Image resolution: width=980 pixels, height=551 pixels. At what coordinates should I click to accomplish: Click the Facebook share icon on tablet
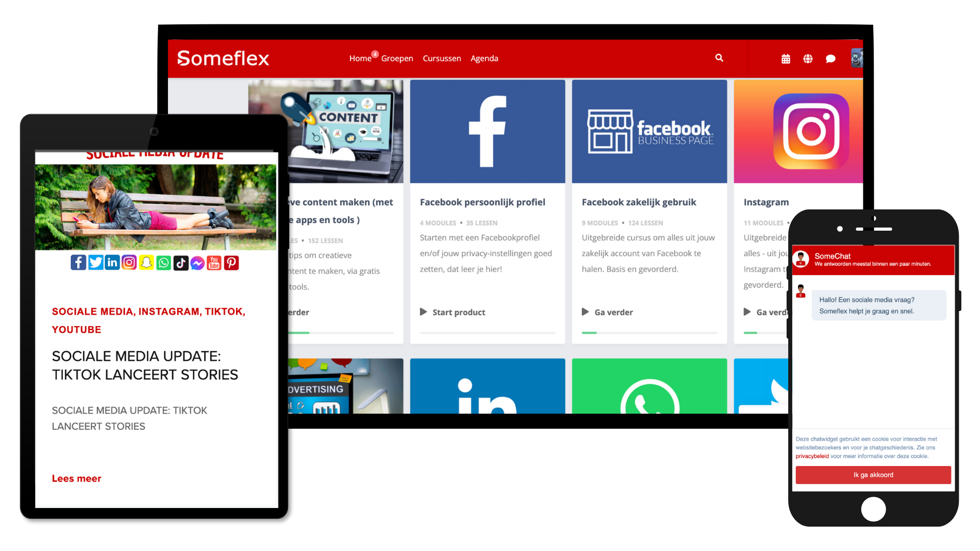tap(78, 263)
